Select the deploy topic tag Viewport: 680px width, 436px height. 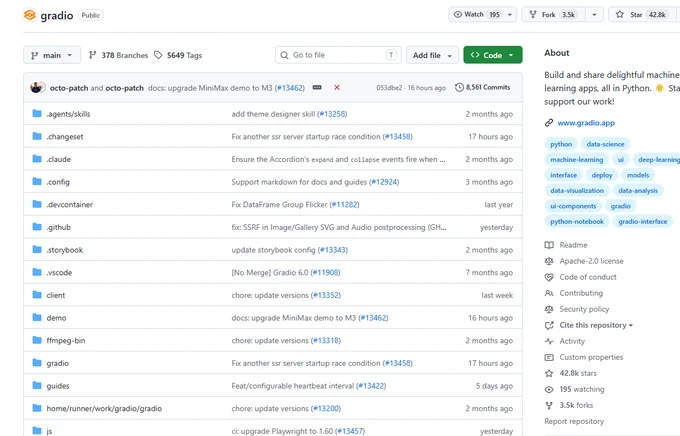[602, 175]
